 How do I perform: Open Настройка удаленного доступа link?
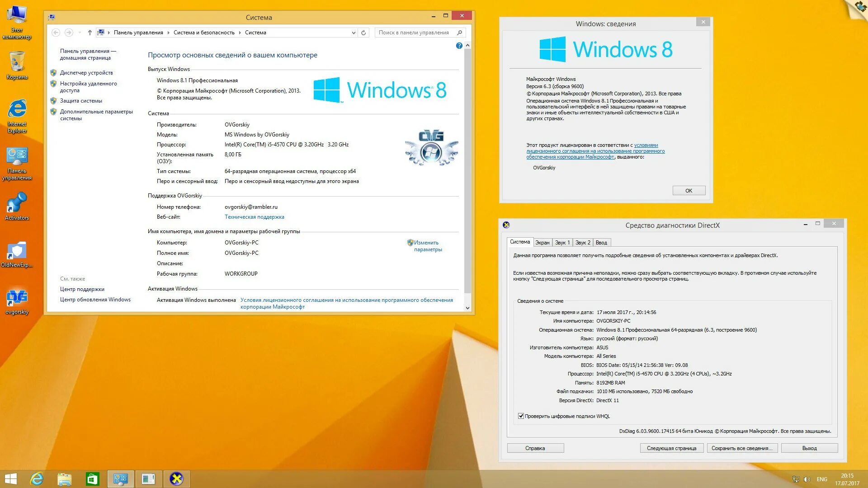coord(89,87)
